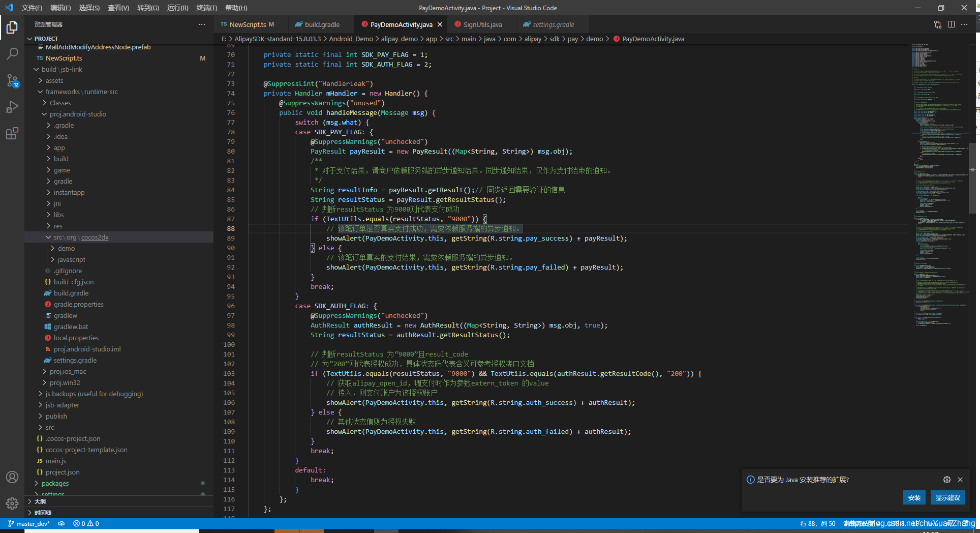980x533 pixels.
Task: Click the 安装 install button
Action: coord(914,497)
